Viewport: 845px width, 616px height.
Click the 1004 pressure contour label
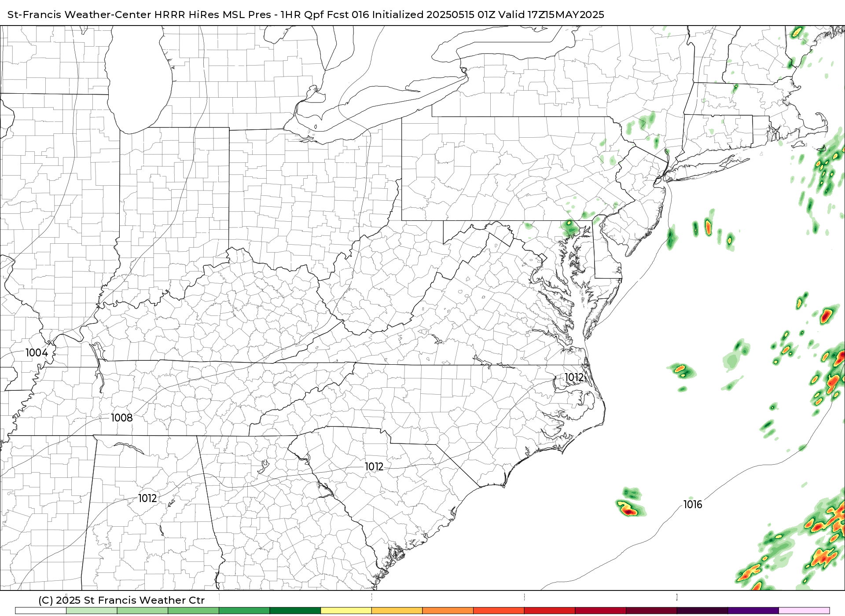click(37, 353)
